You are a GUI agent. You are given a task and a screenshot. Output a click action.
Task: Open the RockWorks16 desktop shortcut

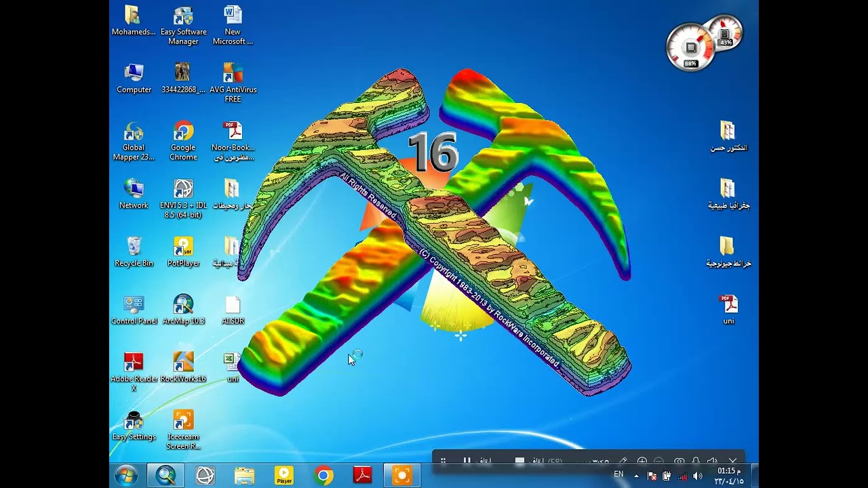point(183,367)
